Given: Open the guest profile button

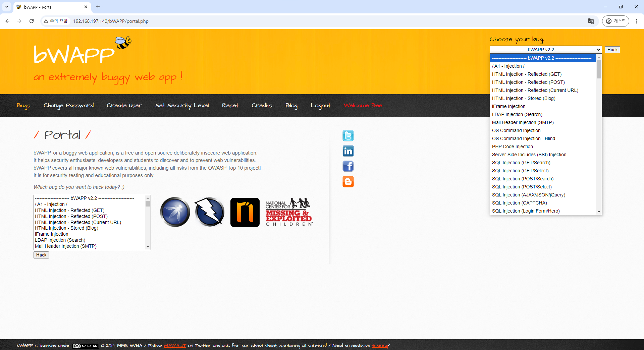Looking at the screenshot, I should click(x=615, y=21).
